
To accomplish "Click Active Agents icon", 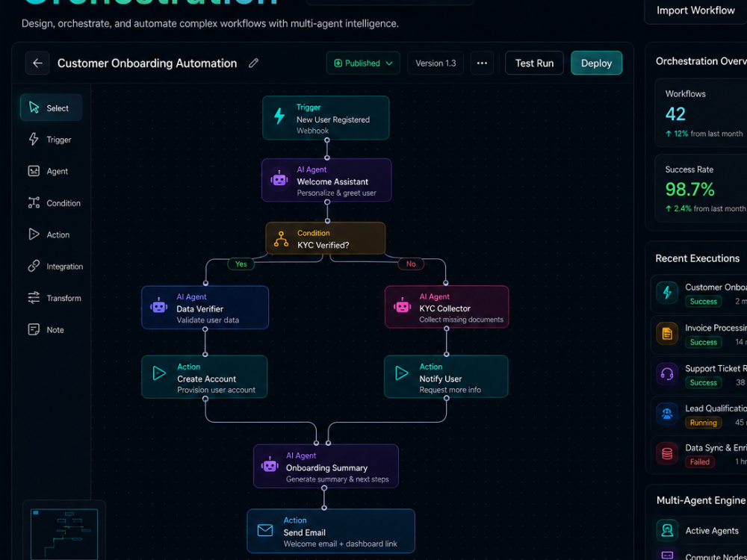I will point(667,530).
